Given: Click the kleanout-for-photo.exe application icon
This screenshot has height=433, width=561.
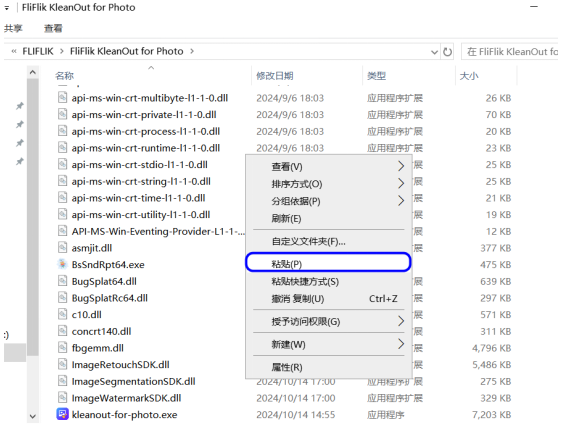Looking at the screenshot, I should pos(62,414).
